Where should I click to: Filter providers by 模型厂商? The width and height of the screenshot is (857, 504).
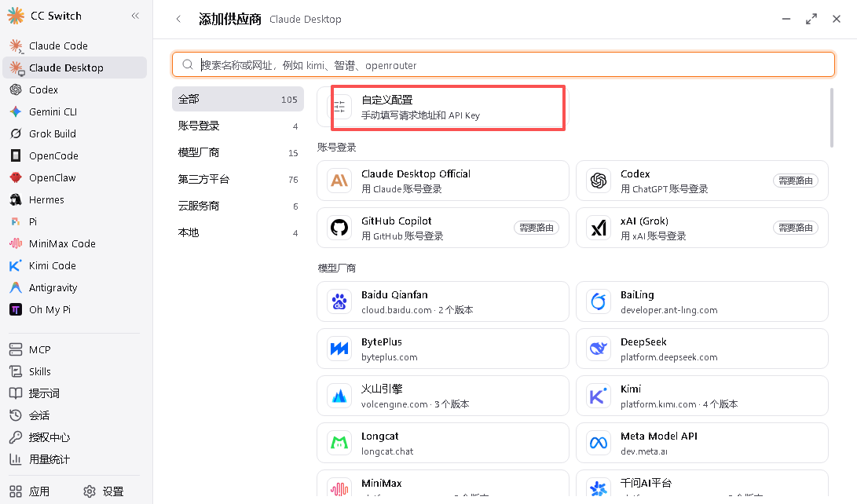238,153
